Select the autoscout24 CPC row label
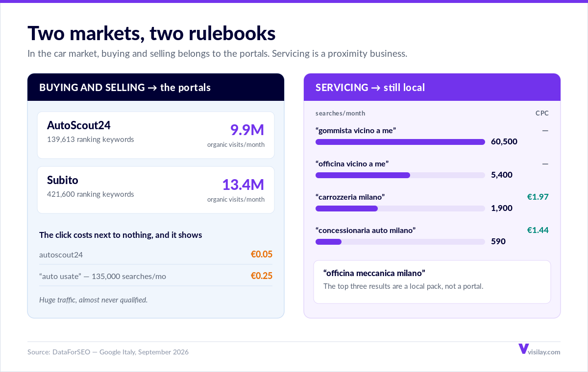This screenshot has width=588, height=372. 61,255
